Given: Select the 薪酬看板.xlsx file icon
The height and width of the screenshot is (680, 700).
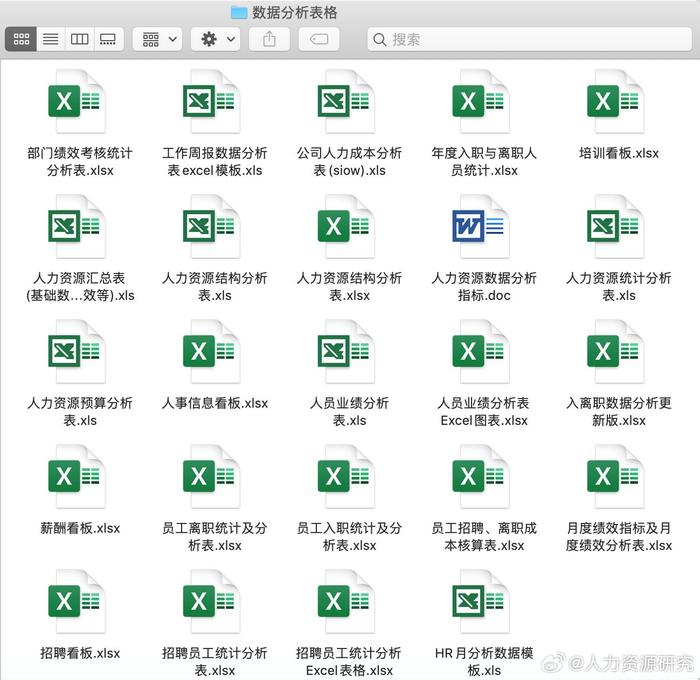Looking at the screenshot, I should point(76,477).
